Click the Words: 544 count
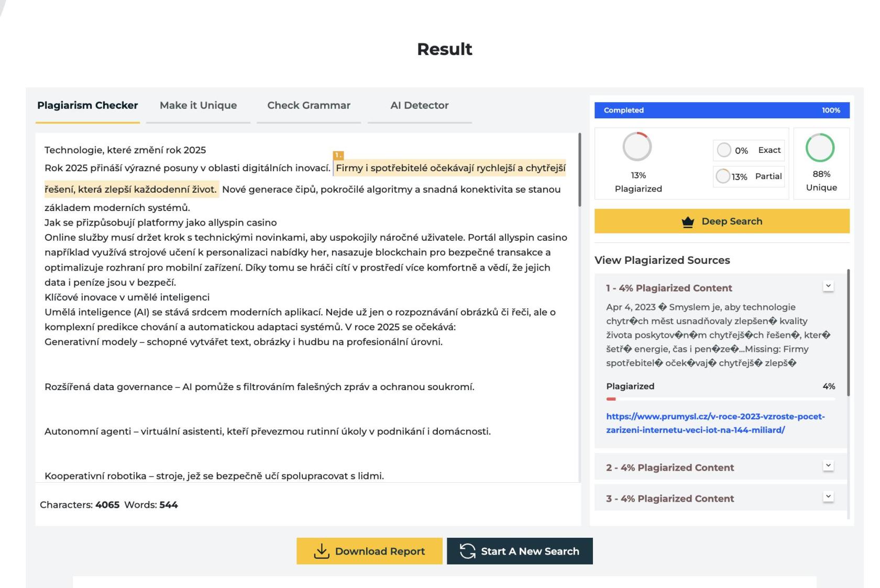Image resolution: width=880 pixels, height=588 pixels. 151,505
